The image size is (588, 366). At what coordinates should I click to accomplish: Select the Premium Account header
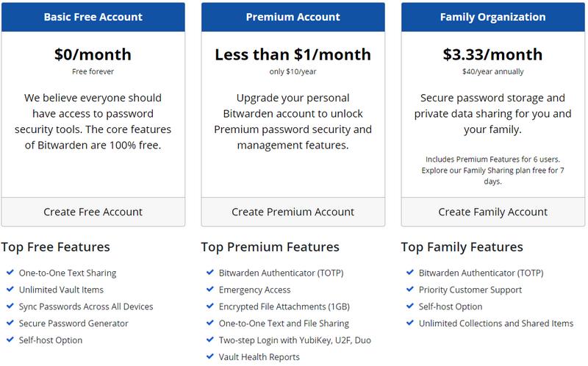[293, 17]
